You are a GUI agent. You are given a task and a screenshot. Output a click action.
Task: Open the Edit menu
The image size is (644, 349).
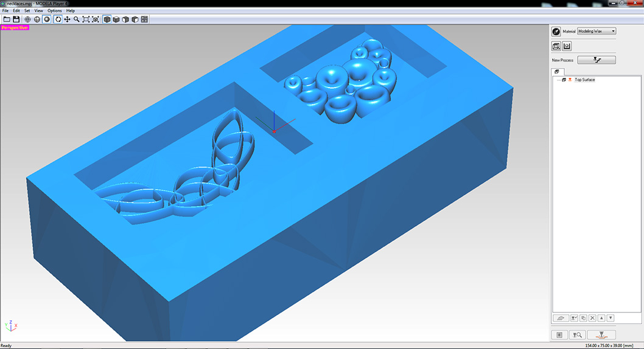click(16, 11)
